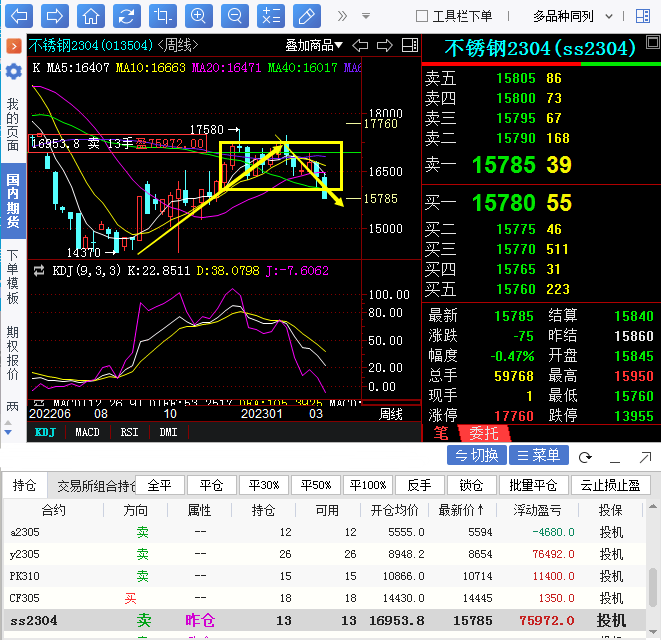Click the 全平 button

160,485
